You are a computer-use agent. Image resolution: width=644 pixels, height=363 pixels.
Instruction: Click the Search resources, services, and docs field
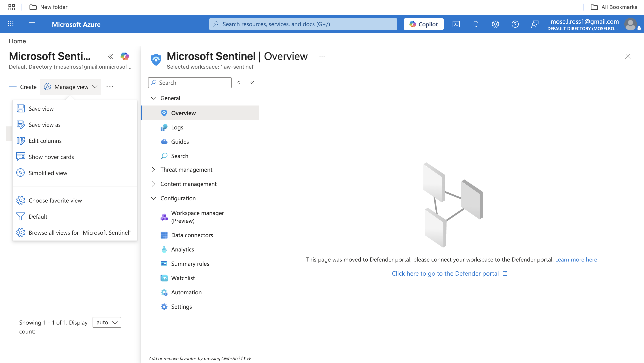click(x=303, y=24)
